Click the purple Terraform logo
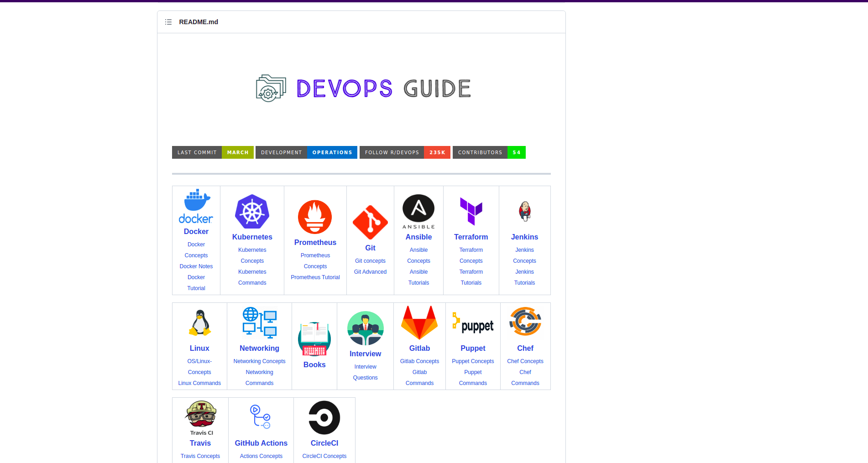Viewport: 868px width, 463px height. point(471,212)
